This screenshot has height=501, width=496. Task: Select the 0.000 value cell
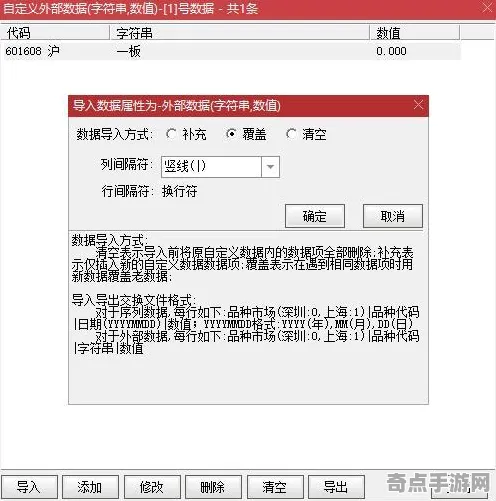(391, 51)
